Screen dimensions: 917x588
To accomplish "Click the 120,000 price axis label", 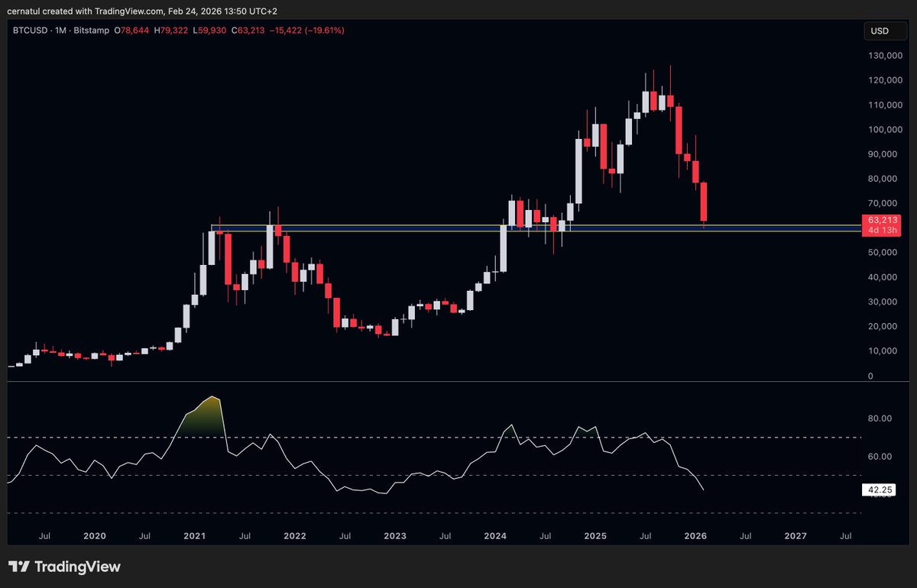I will 885,80.
